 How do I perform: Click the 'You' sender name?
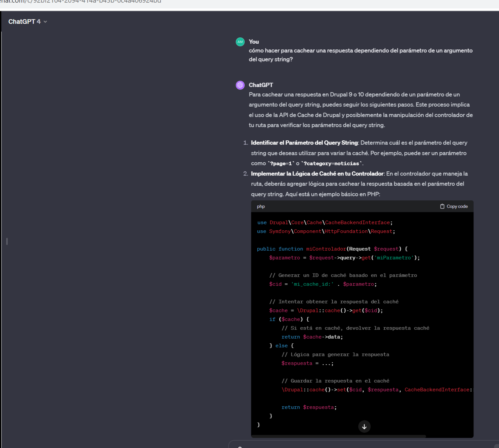point(254,42)
